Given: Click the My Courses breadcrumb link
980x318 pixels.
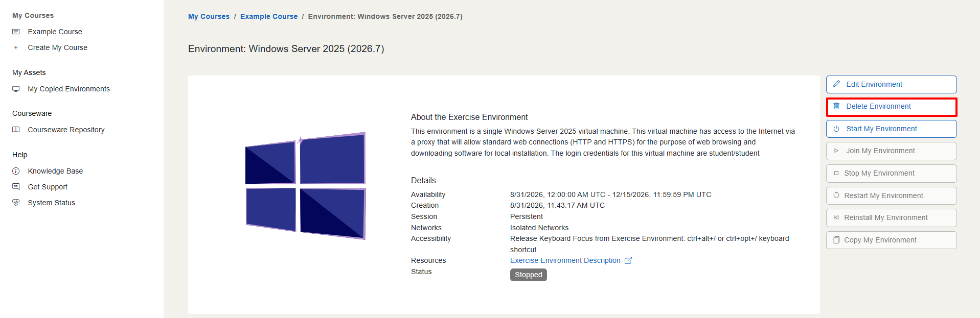Looking at the screenshot, I should pyautogui.click(x=209, y=16).
